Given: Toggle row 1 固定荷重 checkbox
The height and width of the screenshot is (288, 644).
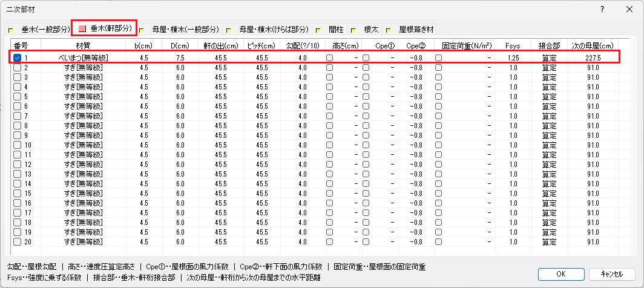Looking at the screenshot, I should point(439,57).
